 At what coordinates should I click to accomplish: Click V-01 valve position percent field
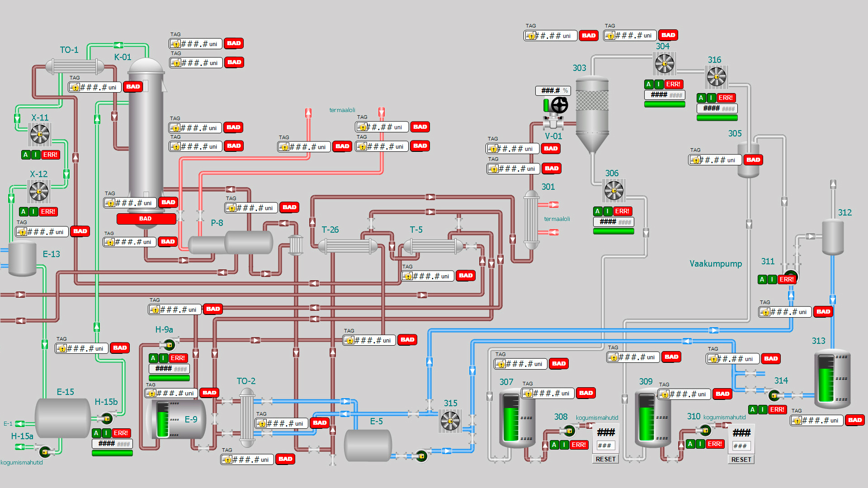(553, 90)
